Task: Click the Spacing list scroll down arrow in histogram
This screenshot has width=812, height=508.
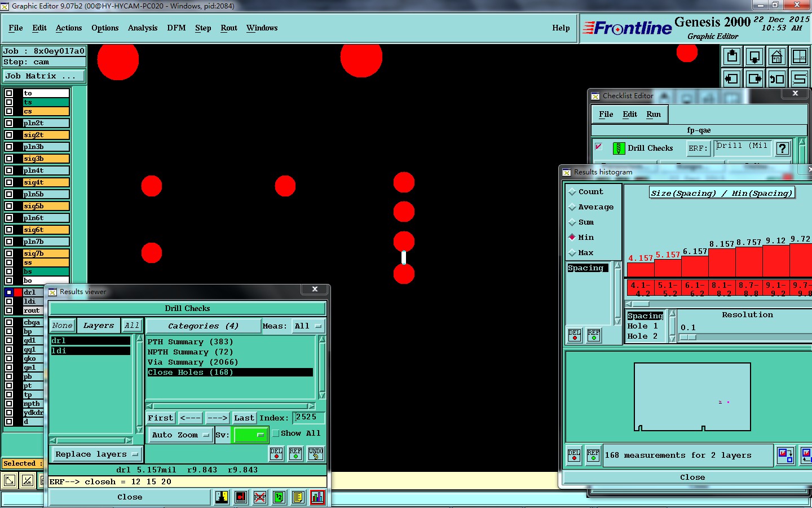Action: click(x=617, y=322)
